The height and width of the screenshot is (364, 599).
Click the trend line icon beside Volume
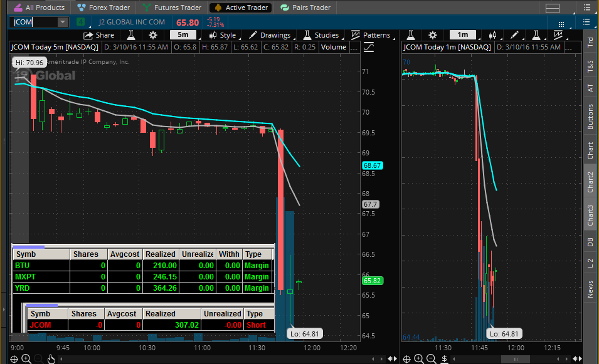tap(369, 48)
